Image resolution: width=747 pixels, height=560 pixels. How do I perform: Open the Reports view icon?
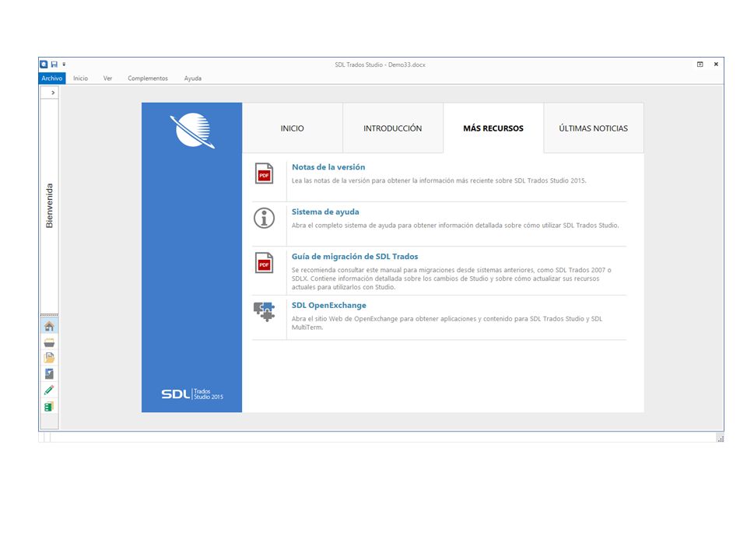coord(49,374)
